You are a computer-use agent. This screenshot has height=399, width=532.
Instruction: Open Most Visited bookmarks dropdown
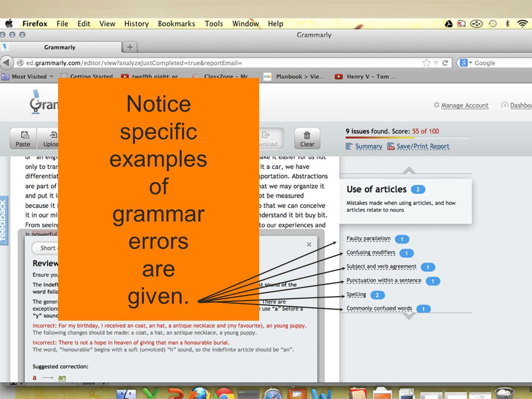pyautogui.click(x=28, y=76)
